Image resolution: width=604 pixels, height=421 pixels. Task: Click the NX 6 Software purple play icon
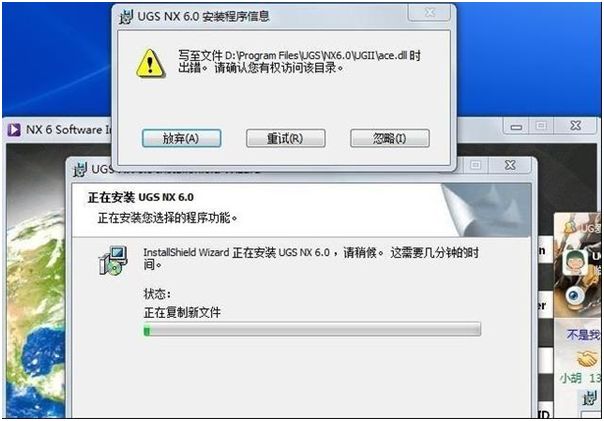[x=14, y=129]
